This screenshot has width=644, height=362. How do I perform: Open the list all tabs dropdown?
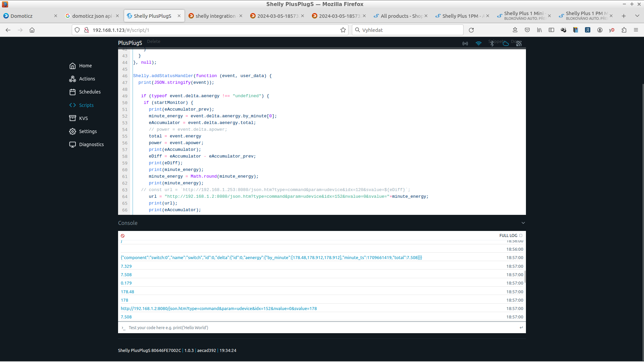[637, 16]
